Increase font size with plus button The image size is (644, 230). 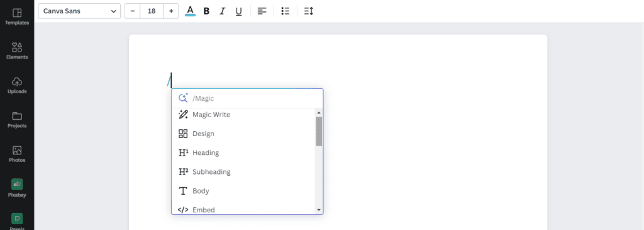[x=171, y=11]
